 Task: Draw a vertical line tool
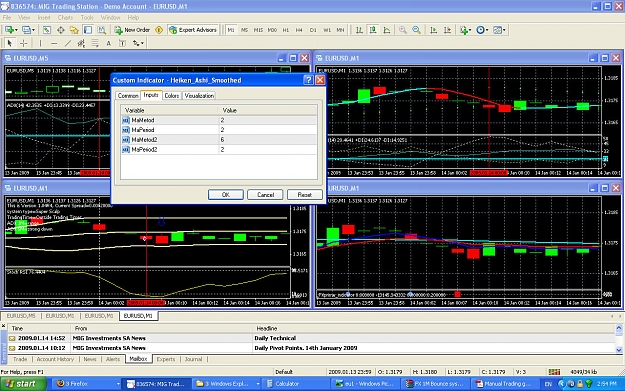point(40,43)
